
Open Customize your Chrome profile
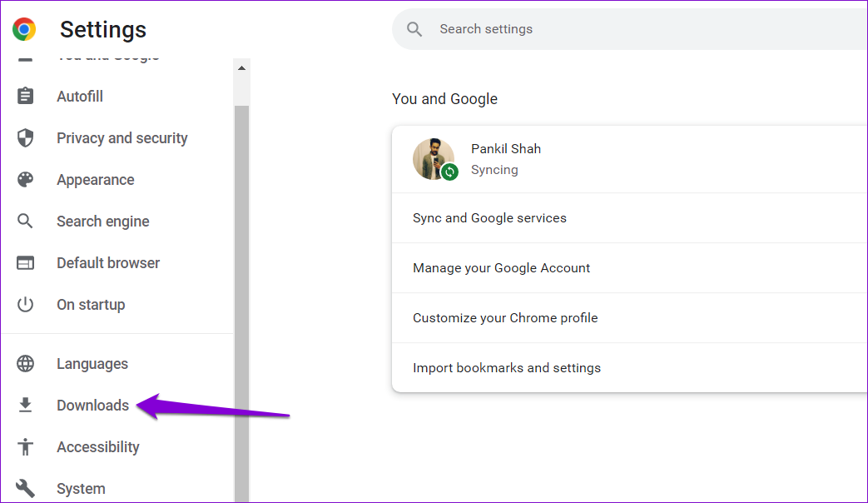(x=629, y=317)
